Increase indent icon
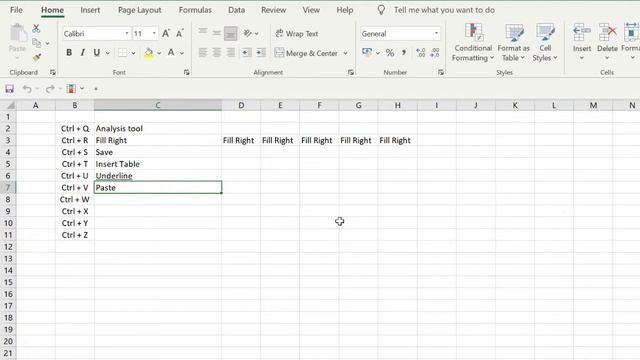The image size is (640, 360). tap(260, 53)
